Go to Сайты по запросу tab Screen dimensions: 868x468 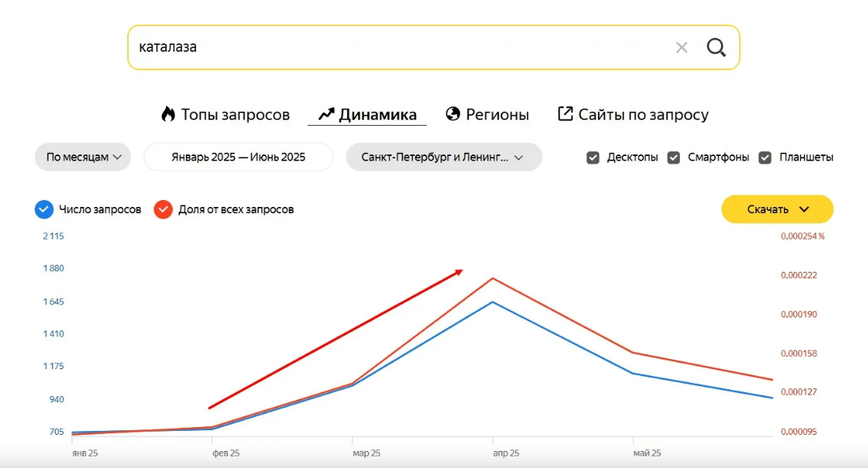tap(643, 115)
